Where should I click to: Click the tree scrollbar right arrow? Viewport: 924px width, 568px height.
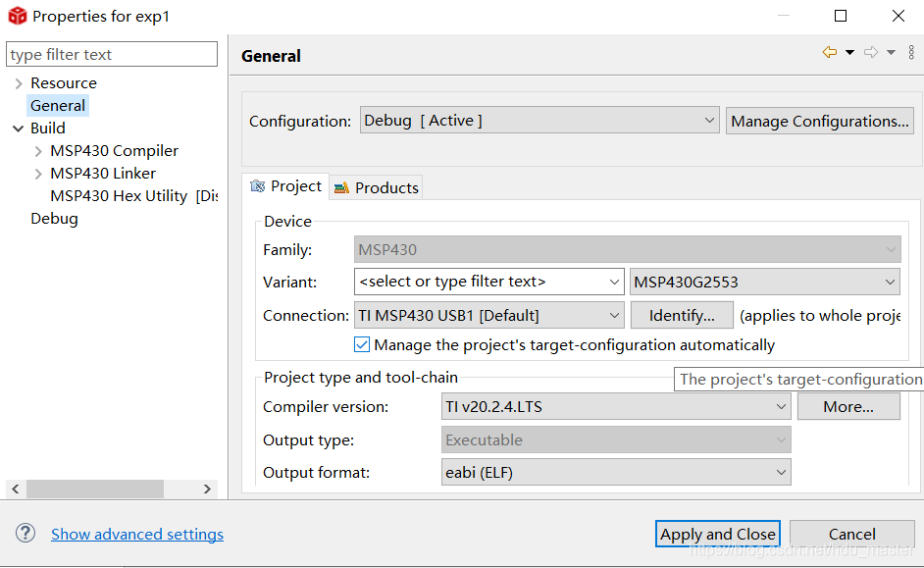pos(207,490)
